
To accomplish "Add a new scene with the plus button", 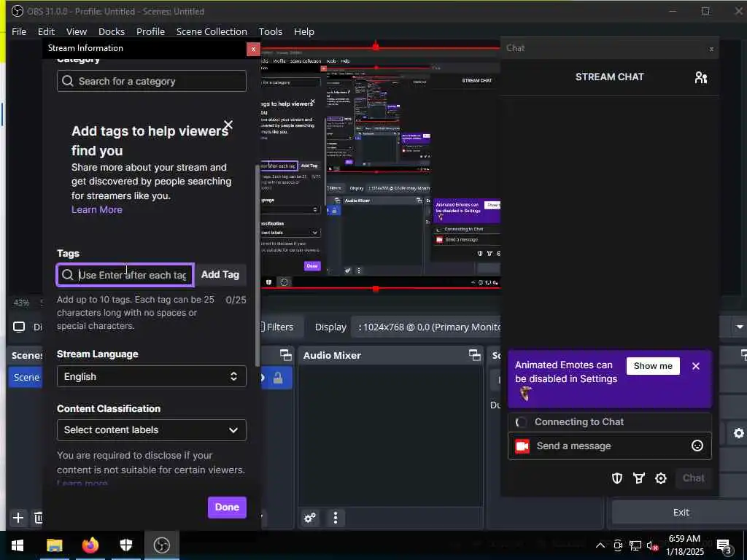I will coord(18,518).
